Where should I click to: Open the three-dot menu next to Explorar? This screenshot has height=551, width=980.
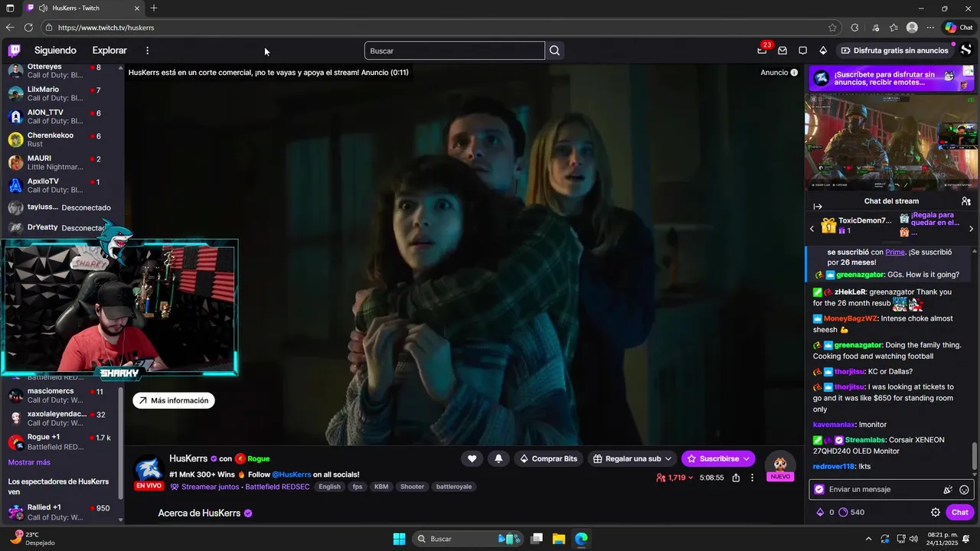[147, 51]
